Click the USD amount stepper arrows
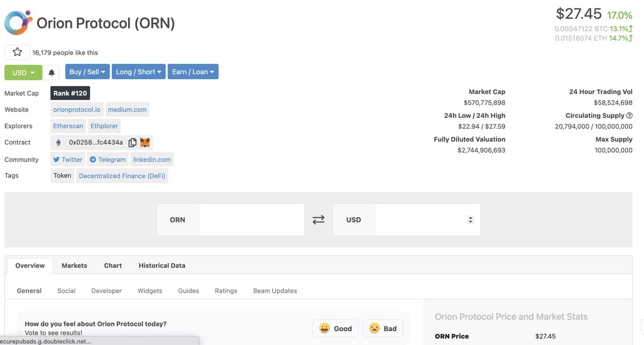644x345 pixels. (471, 220)
